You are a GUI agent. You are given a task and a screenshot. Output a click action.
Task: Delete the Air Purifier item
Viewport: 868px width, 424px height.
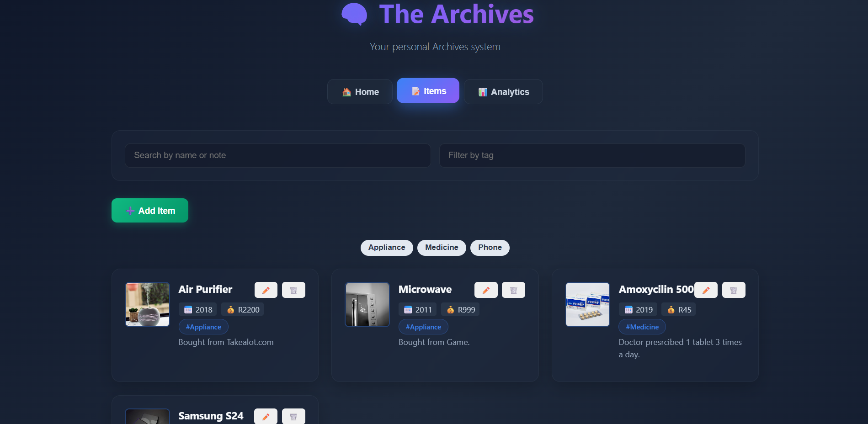click(x=293, y=290)
